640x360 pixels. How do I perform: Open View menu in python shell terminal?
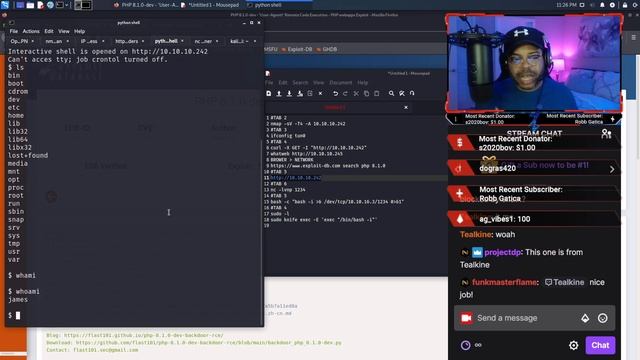pos(64,31)
